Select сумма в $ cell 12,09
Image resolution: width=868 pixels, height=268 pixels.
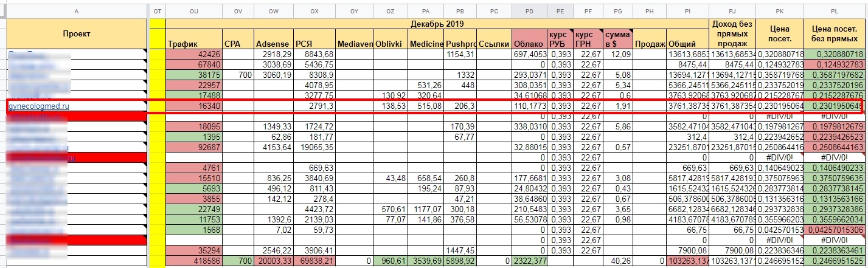coord(617,55)
